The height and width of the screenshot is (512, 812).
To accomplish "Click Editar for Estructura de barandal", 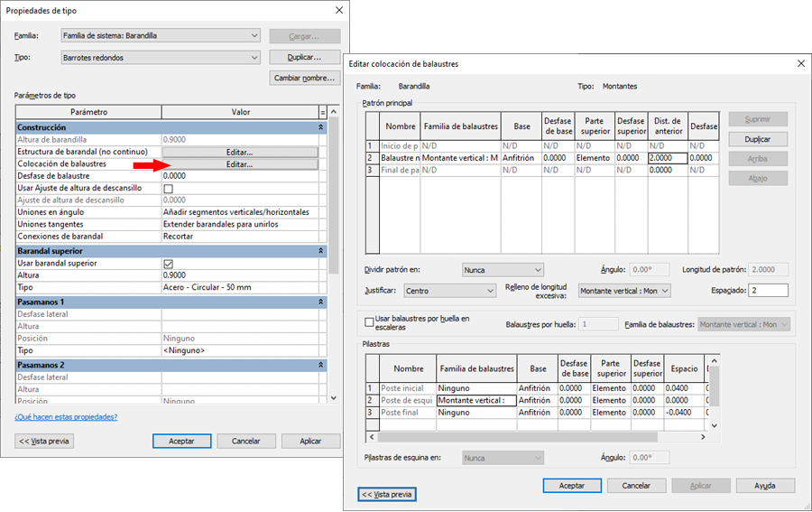I will [x=239, y=153].
